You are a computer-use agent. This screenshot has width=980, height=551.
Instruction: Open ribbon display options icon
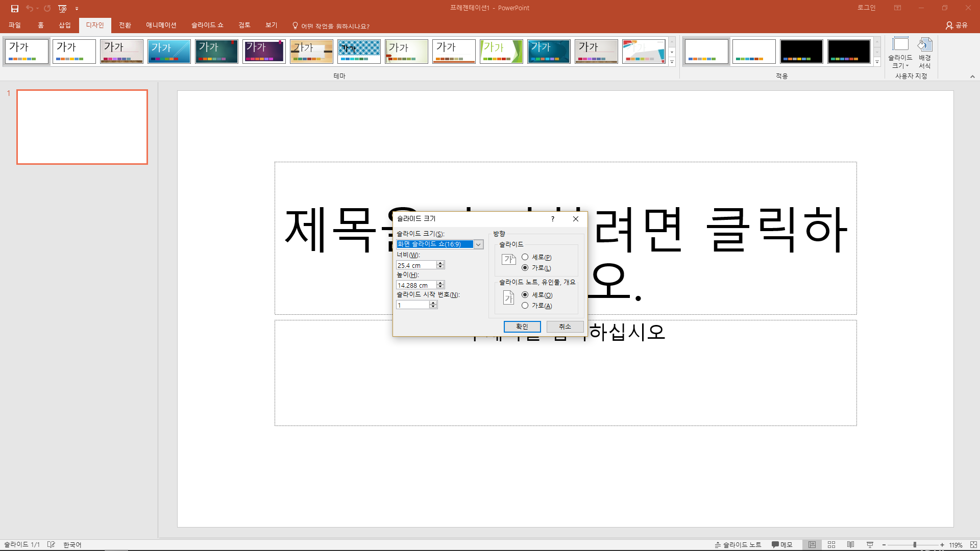897,8
